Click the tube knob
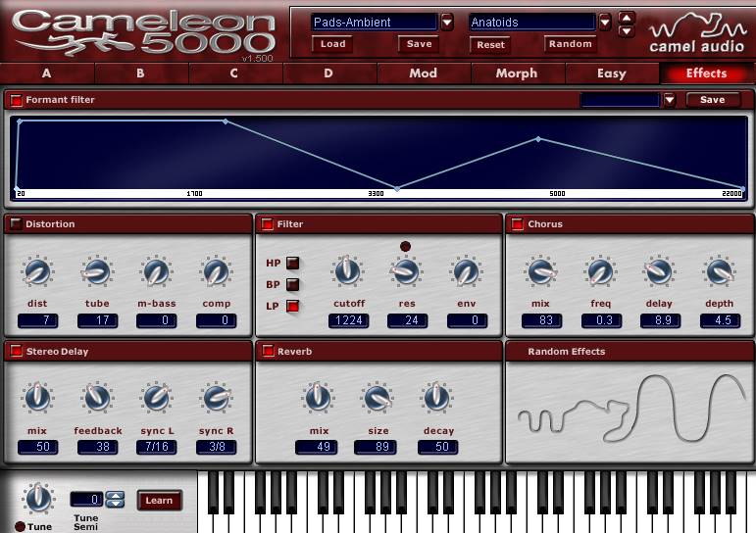The height and width of the screenshot is (533, 756). pyautogui.click(x=97, y=271)
